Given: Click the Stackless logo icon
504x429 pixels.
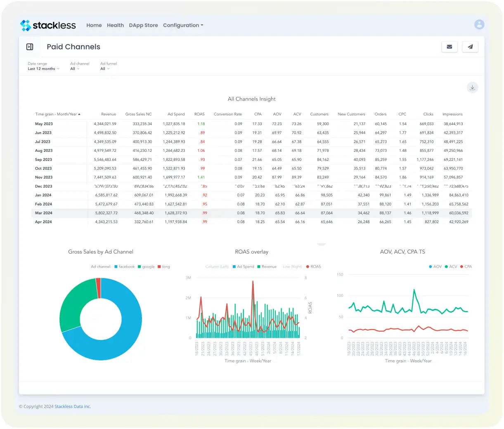Looking at the screenshot, I should (x=26, y=26).
